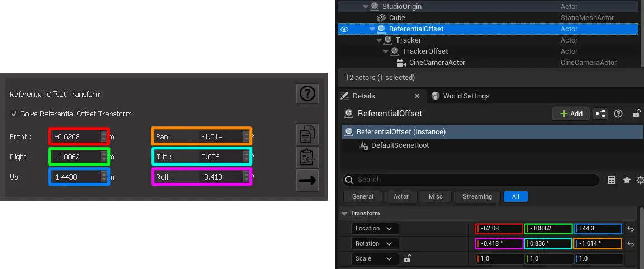The width and height of the screenshot is (644, 269).
Task: Click the paste transform clipboard icon
Action: [307, 158]
